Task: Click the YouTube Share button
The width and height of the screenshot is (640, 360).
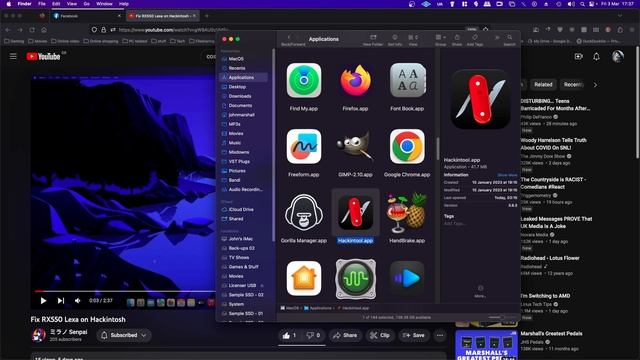Action: click(x=345, y=336)
